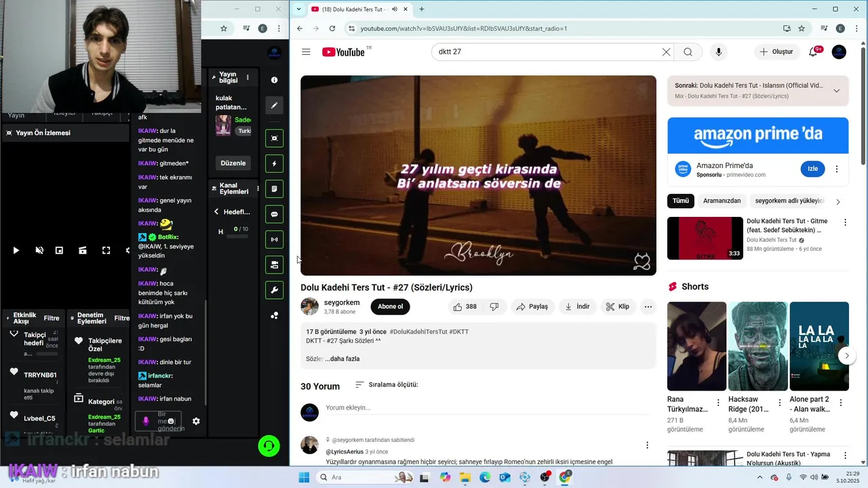Unmute the stream preview audio
The height and width of the screenshot is (488, 868).
(39, 251)
